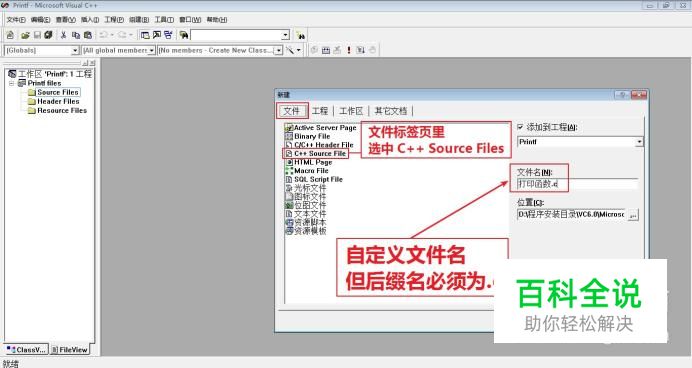Switch to the 其它文档 tab in the dialog
692x368 pixels.
point(391,111)
